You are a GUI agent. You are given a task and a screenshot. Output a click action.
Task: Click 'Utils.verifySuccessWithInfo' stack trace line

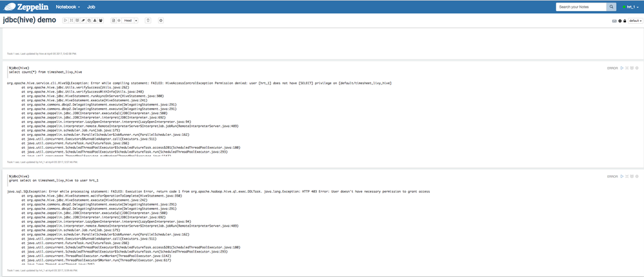point(83,91)
